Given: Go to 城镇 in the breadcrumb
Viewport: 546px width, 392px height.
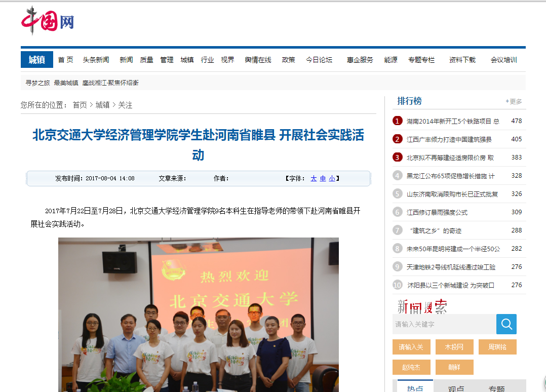Looking at the screenshot, I should 102,105.
